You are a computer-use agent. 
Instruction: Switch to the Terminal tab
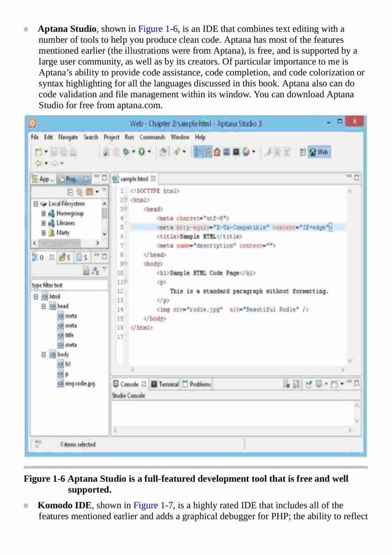[165, 384]
